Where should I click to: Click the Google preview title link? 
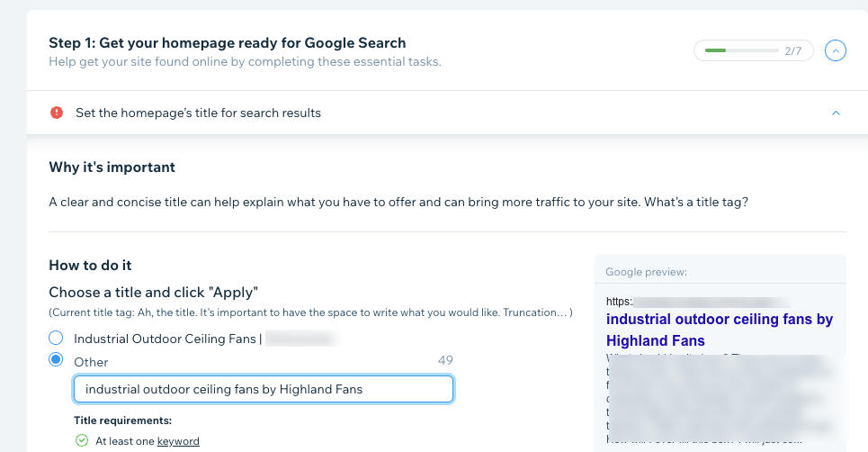point(719,330)
